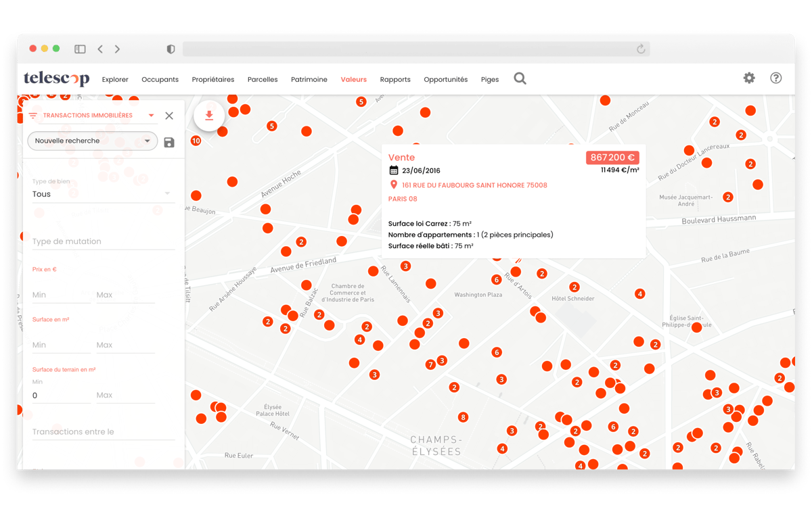Click the Surface du terrain Max field
This screenshot has height=524, width=812.
point(125,396)
